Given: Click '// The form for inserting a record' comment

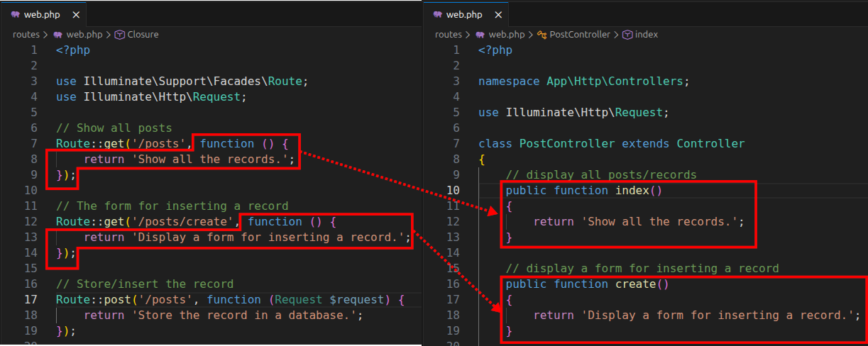Looking at the screenshot, I should pos(172,206).
